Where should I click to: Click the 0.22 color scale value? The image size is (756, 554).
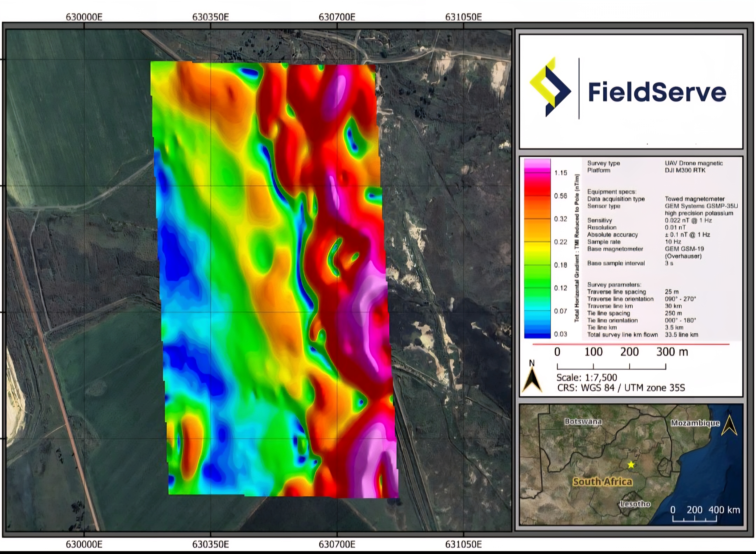click(x=561, y=242)
